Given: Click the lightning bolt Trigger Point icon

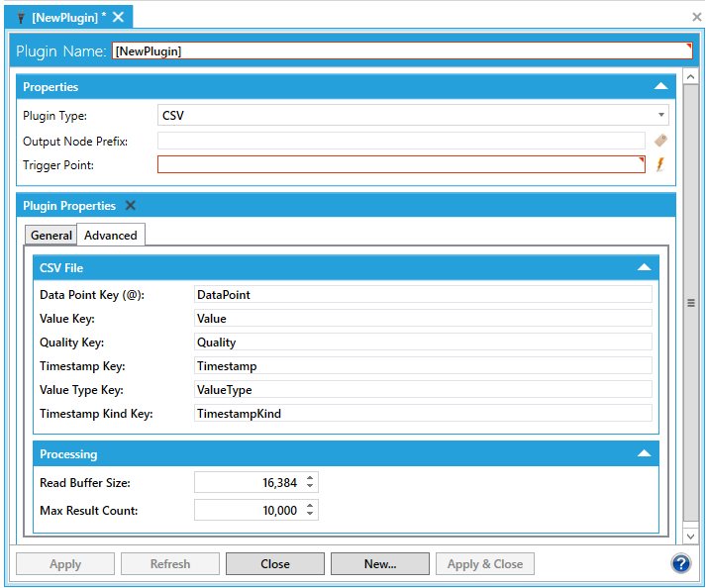Looking at the screenshot, I should tap(660, 165).
